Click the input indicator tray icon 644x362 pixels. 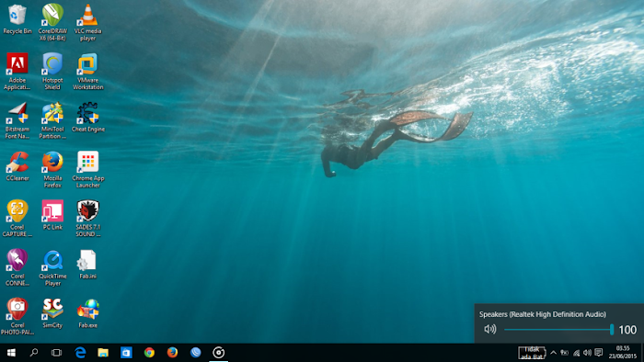point(565,353)
